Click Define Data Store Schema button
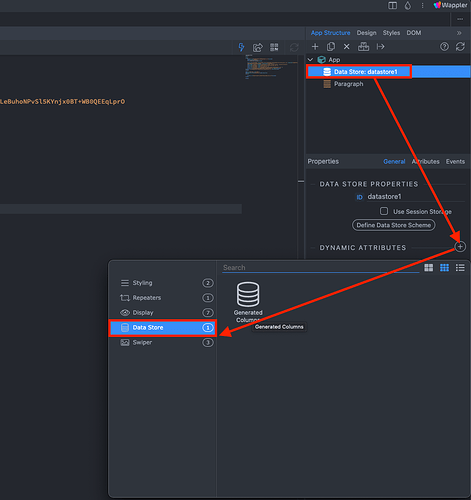471x500 pixels. click(394, 225)
